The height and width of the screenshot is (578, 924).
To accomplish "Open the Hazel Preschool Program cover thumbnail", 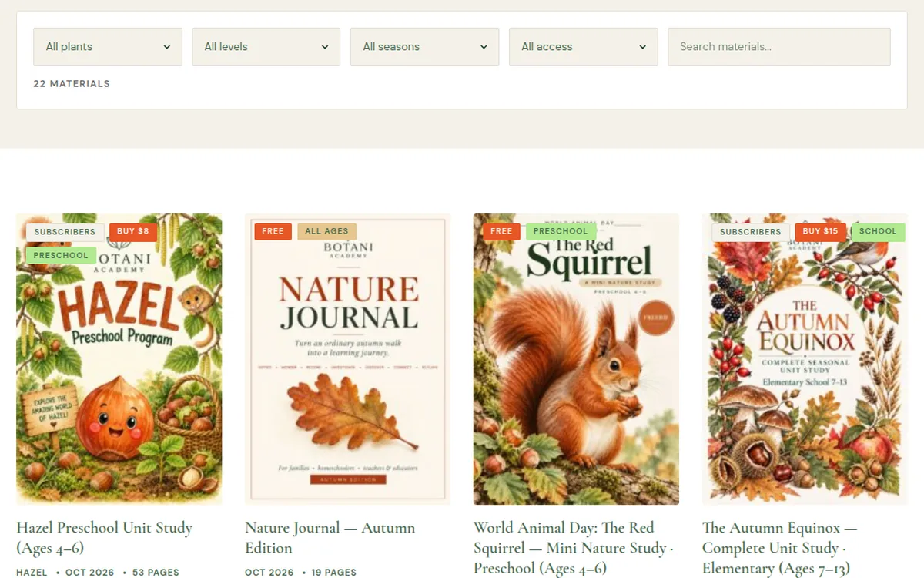I will (x=119, y=359).
